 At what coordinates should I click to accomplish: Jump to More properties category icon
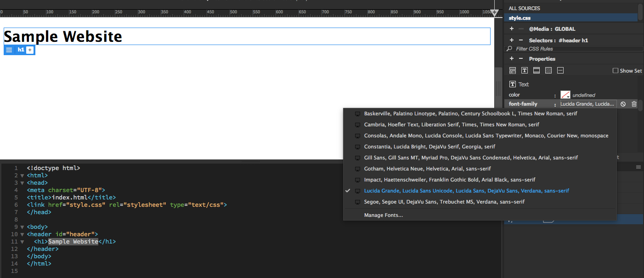pos(560,71)
